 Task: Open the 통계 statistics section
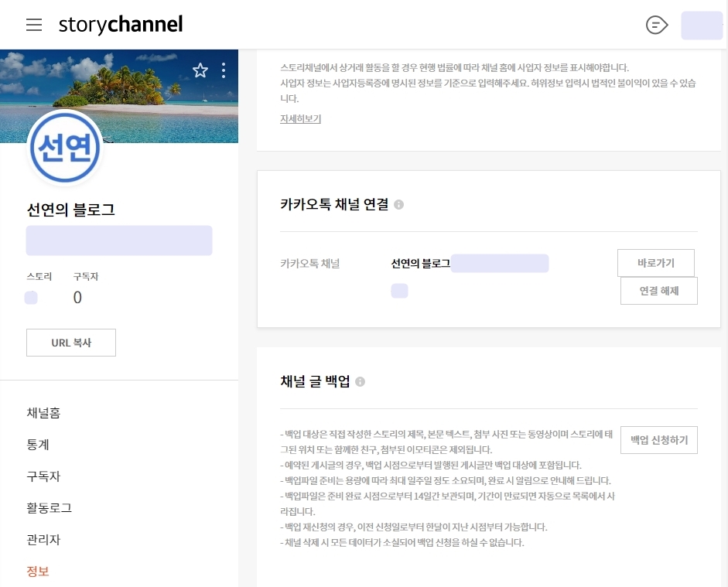[x=36, y=445]
